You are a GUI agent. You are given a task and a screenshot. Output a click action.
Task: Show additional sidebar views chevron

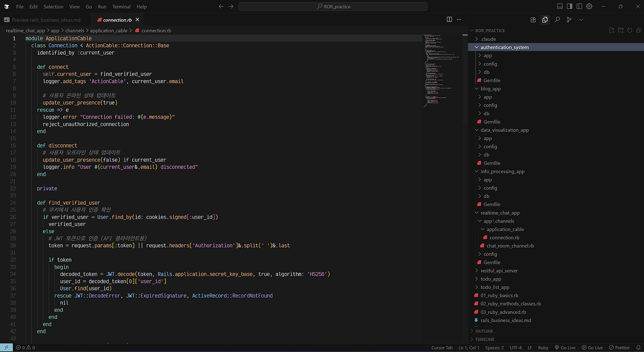tap(581, 20)
